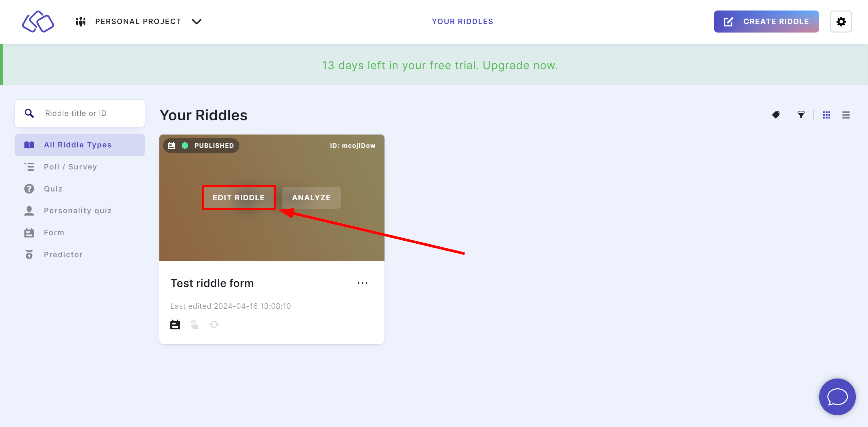868x427 pixels.
Task: Click the Predictor riddle type icon
Action: coord(29,255)
